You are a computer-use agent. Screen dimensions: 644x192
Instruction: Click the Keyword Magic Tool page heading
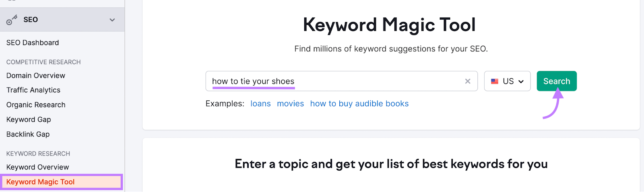tap(389, 25)
